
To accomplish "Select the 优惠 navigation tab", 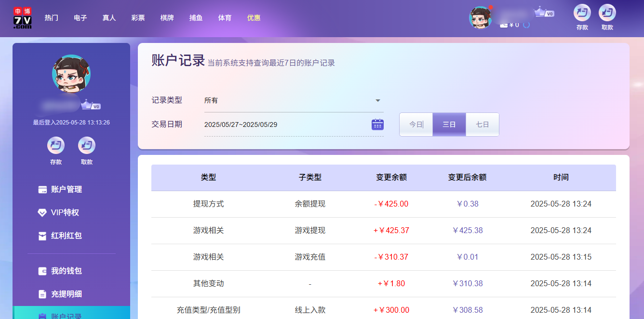I will click(254, 18).
